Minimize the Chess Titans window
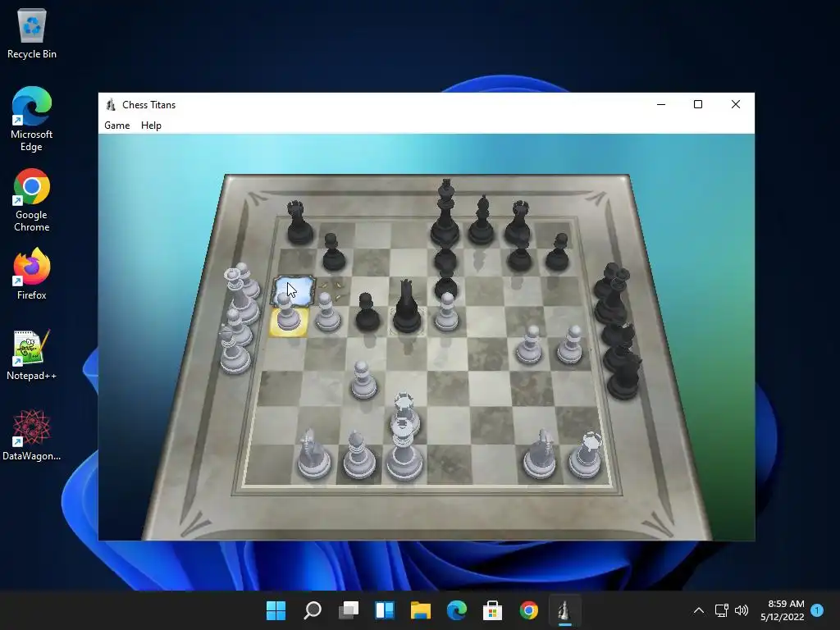This screenshot has height=630, width=840. tap(661, 104)
